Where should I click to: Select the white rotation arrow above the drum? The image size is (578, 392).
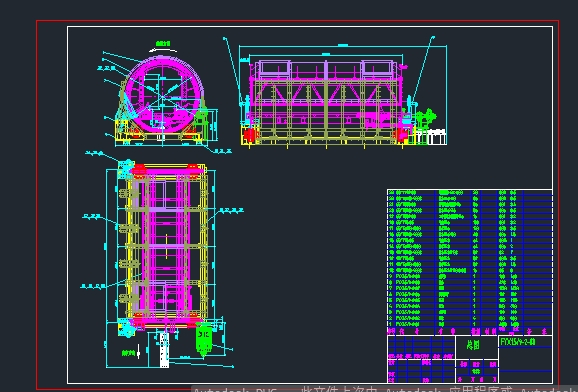163,51
